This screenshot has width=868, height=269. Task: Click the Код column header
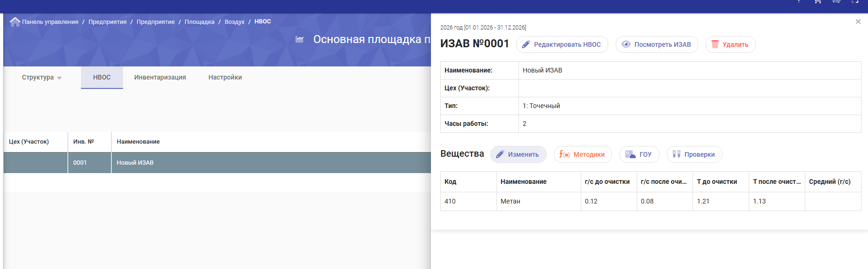click(468, 182)
